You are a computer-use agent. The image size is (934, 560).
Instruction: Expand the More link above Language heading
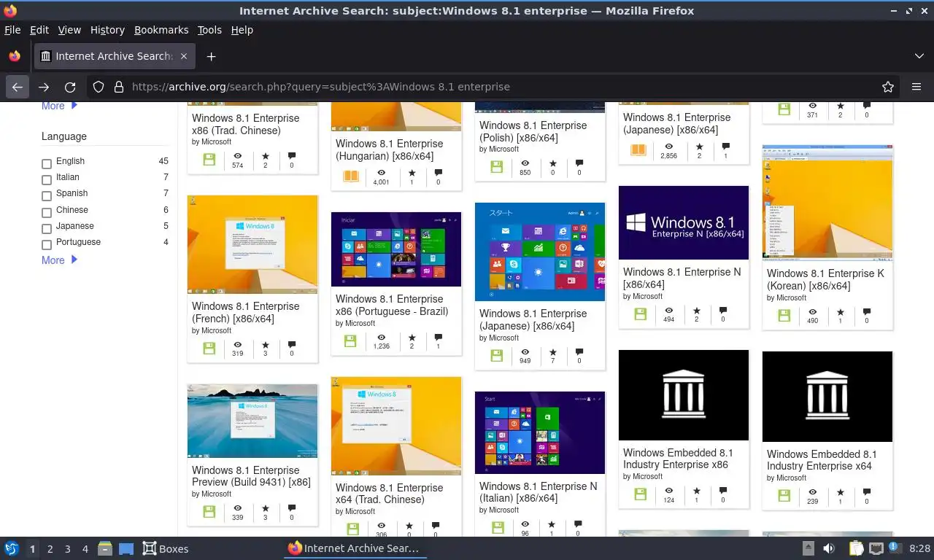coord(59,106)
